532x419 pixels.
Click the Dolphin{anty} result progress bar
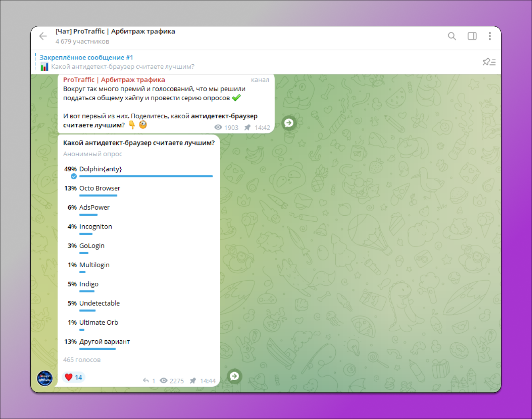[x=146, y=176]
